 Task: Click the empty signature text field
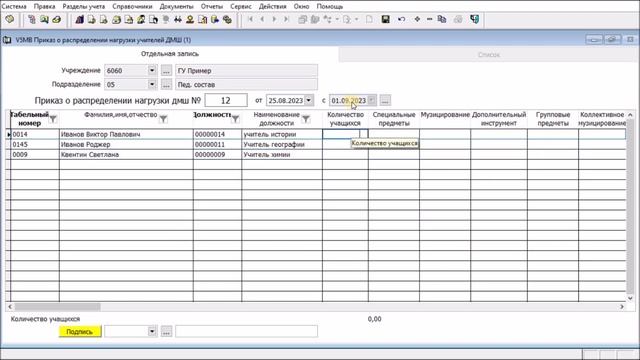coord(247,331)
